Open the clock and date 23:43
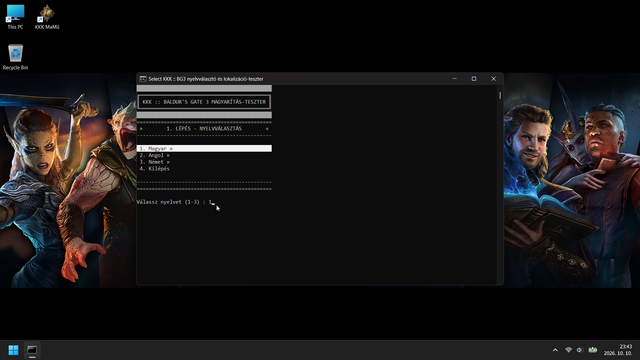Screen dimensions: 640x360 618,350
